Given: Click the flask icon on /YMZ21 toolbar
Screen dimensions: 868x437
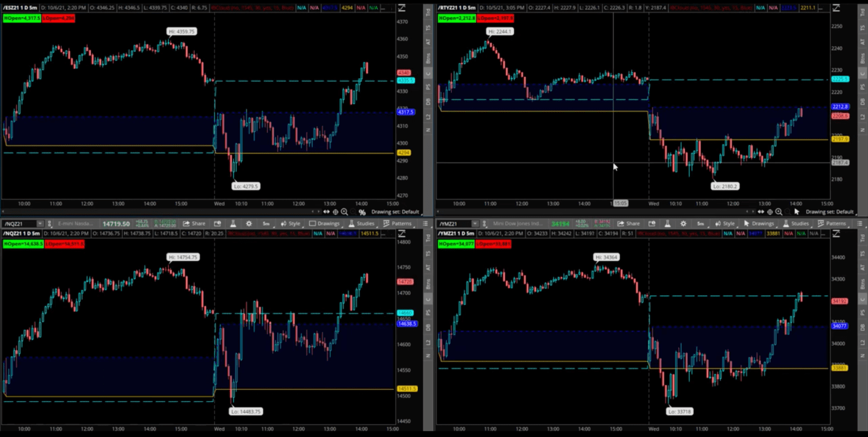Looking at the screenshot, I should (x=667, y=224).
